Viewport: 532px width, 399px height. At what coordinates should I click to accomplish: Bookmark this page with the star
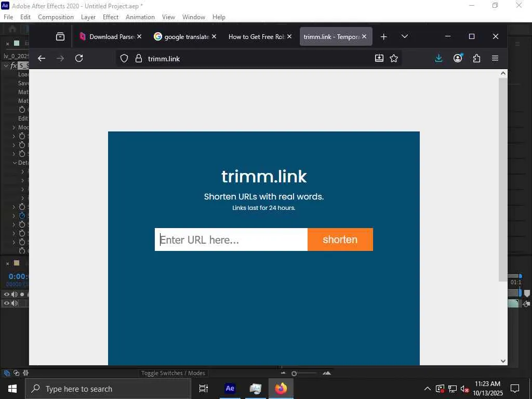point(394,58)
